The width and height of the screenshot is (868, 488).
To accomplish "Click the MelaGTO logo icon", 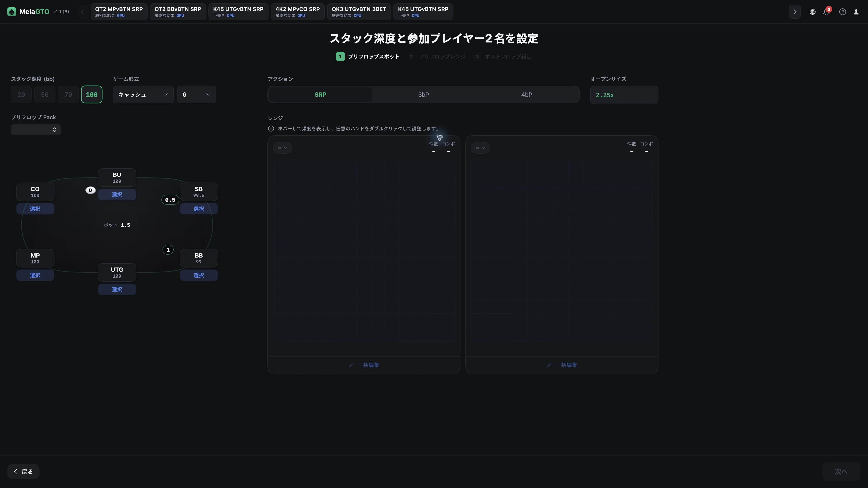I will [x=12, y=12].
